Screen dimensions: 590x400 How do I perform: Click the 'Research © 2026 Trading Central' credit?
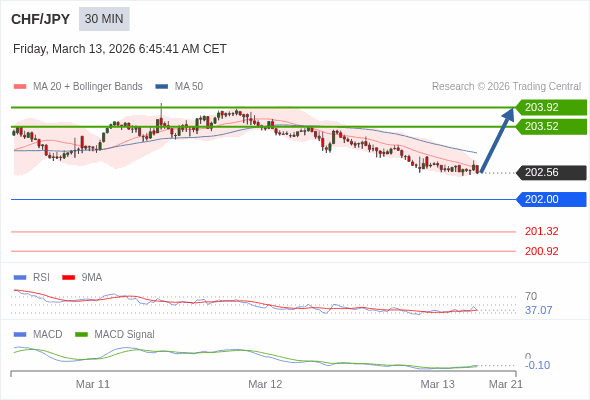506,87
